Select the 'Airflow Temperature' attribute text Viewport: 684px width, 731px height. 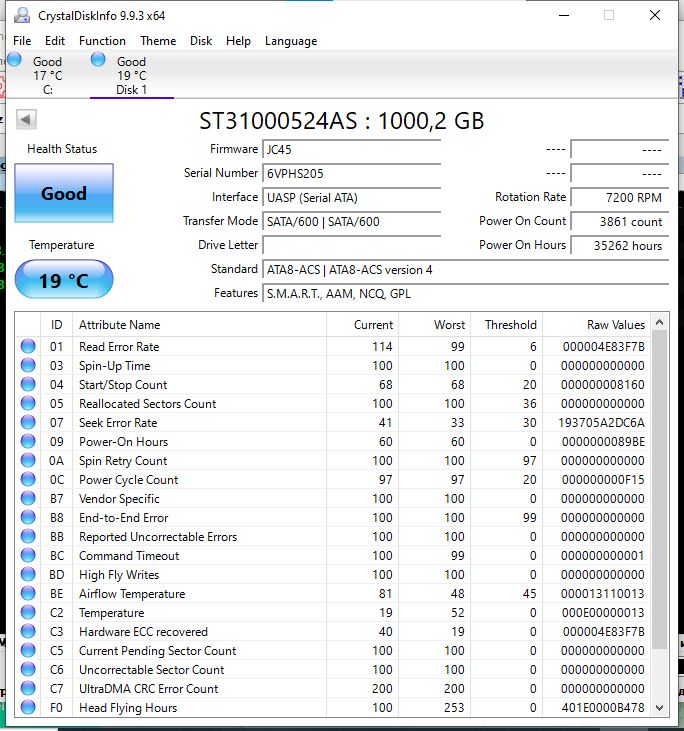click(x=132, y=594)
